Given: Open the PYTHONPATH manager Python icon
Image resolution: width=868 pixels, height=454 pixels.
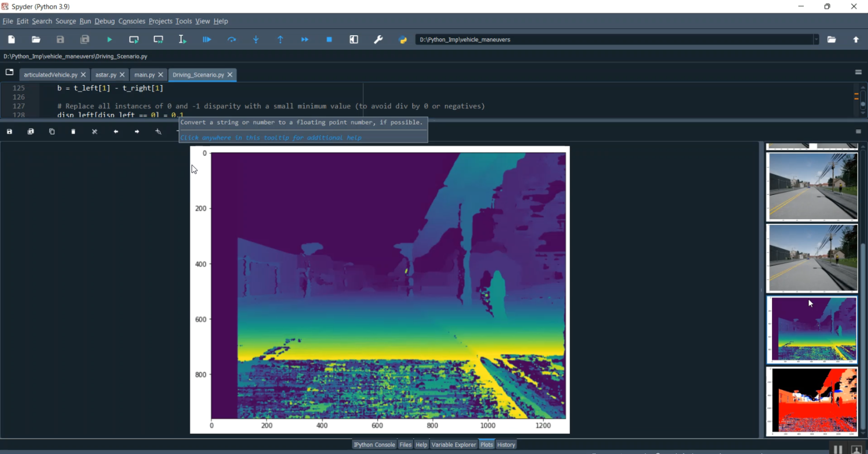Looking at the screenshot, I should coord(403,39).
